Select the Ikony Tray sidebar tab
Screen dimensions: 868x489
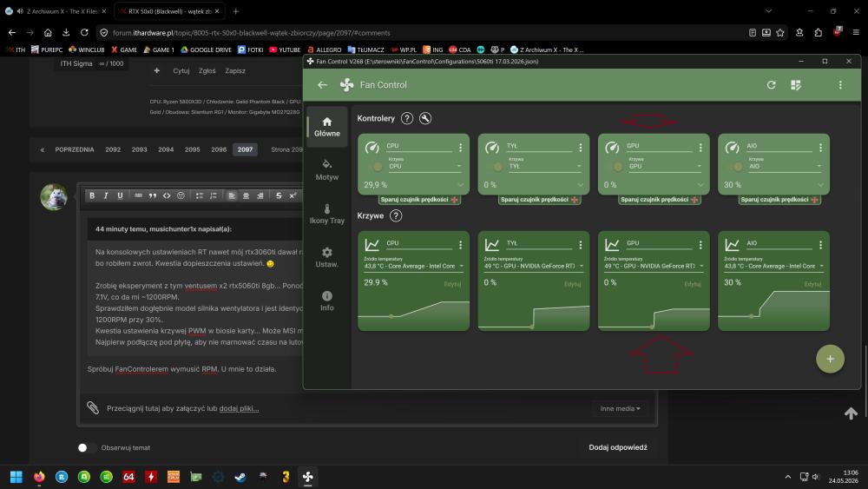coord(327,214)
